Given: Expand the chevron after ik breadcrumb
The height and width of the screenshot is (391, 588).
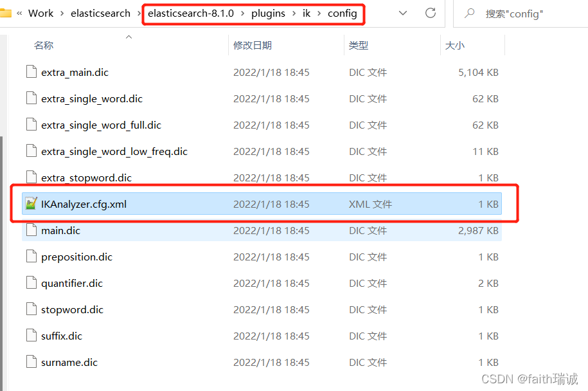Looking at the screenshot, I should pyautogui.click(x=319, y=14).
